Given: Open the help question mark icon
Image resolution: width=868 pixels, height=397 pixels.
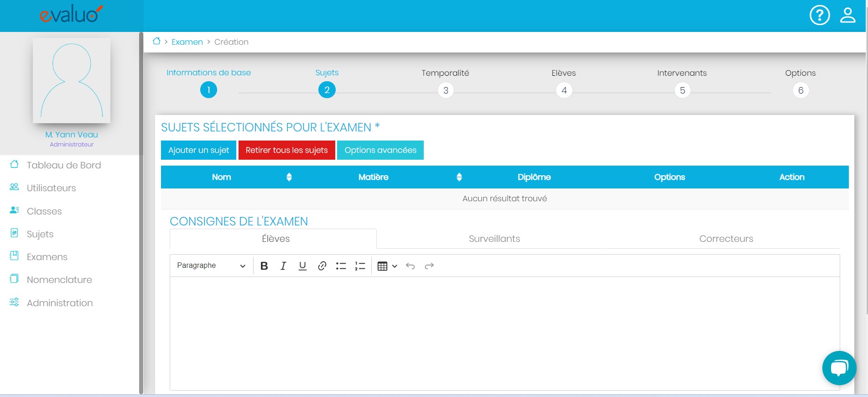Looking at the screenshot, I should pos(819,15).
